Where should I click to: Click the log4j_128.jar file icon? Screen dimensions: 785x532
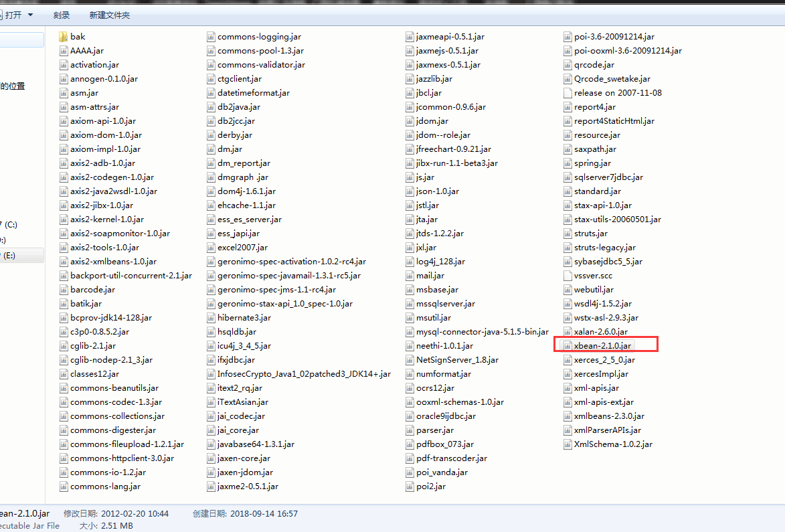[x=410, y=261]
